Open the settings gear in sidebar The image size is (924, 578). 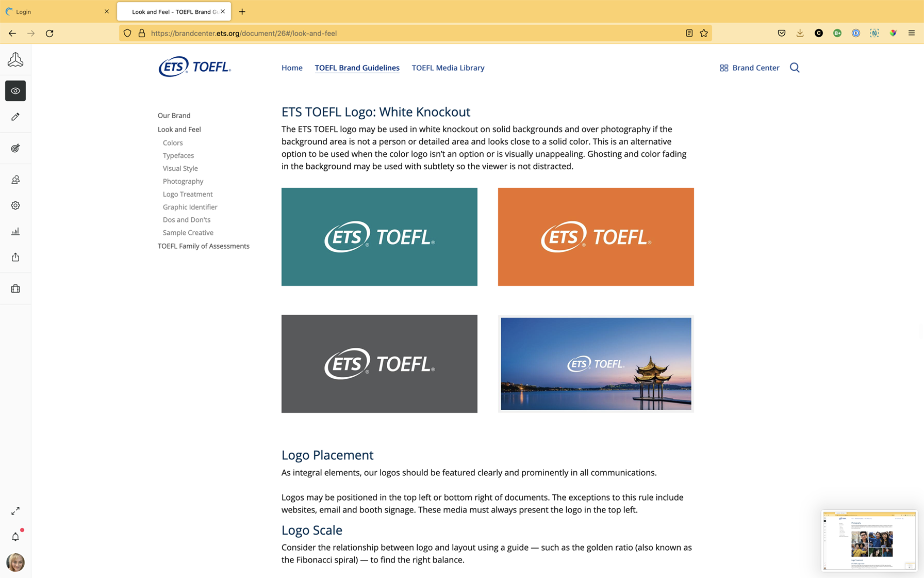pyautogui.click(x=15, y=205)
